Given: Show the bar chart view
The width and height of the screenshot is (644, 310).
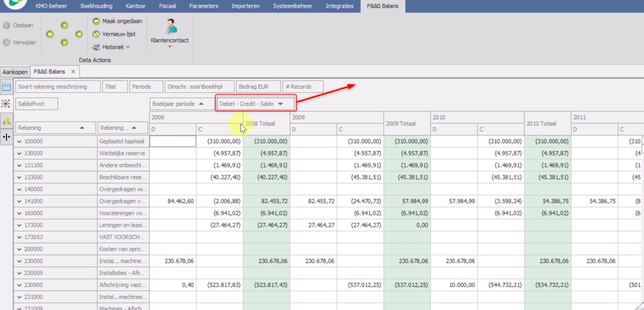Looking at the screenshot, I should tap(6, 121).
